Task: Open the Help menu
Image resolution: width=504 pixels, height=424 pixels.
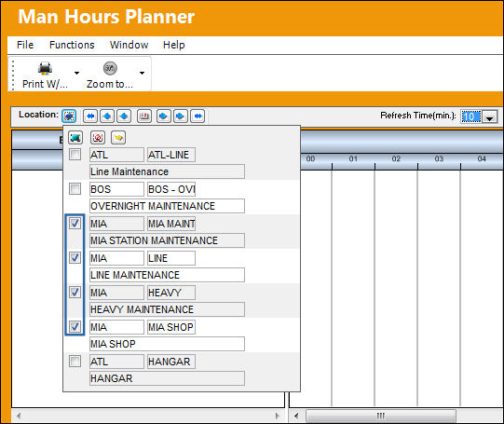Action: (174, 45)
